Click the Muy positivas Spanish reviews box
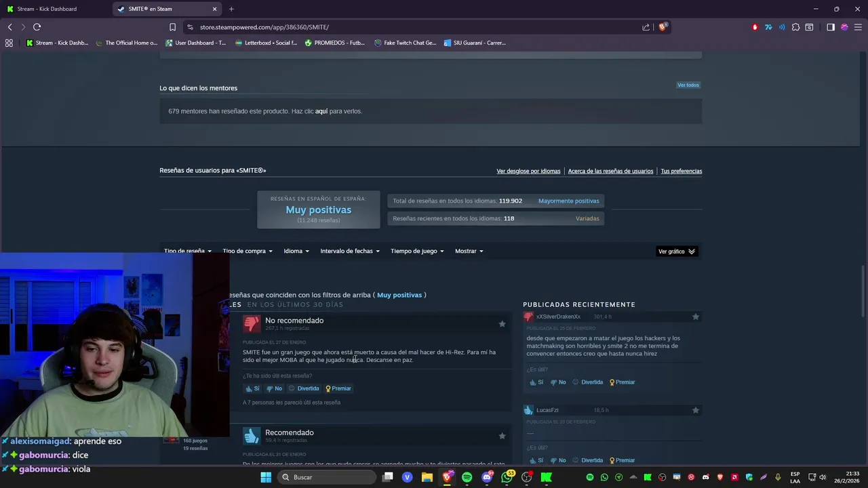 click(x=318, y=209)
